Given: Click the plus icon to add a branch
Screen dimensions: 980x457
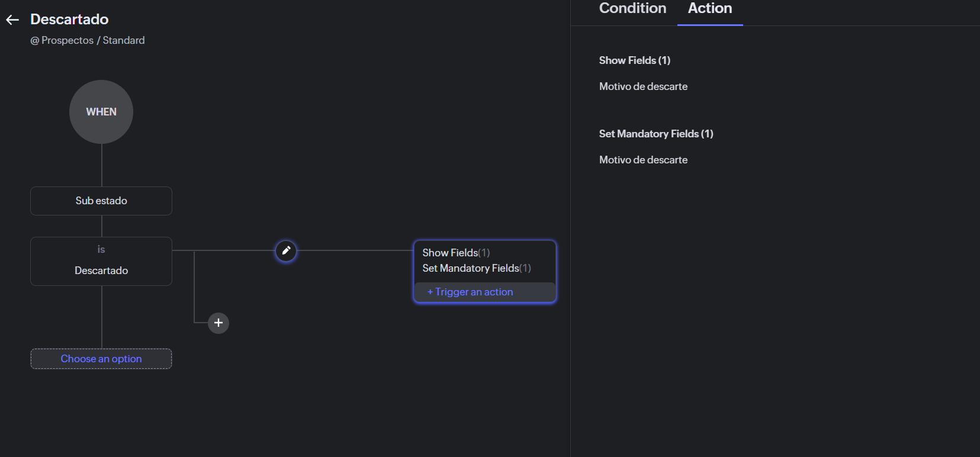Looking at the screenshot, I should click(219, 323).
